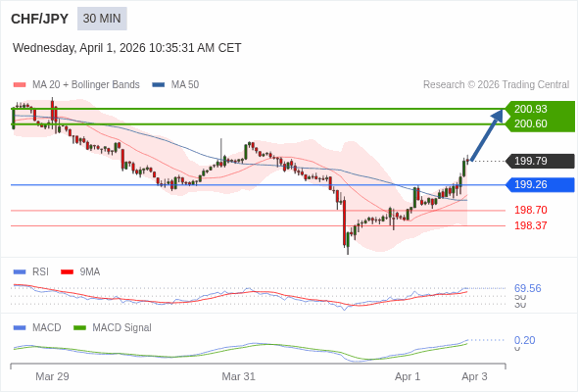Click the MA 20 + Bollinger Bands legend label
578x392 pixels.
[86, 85]
